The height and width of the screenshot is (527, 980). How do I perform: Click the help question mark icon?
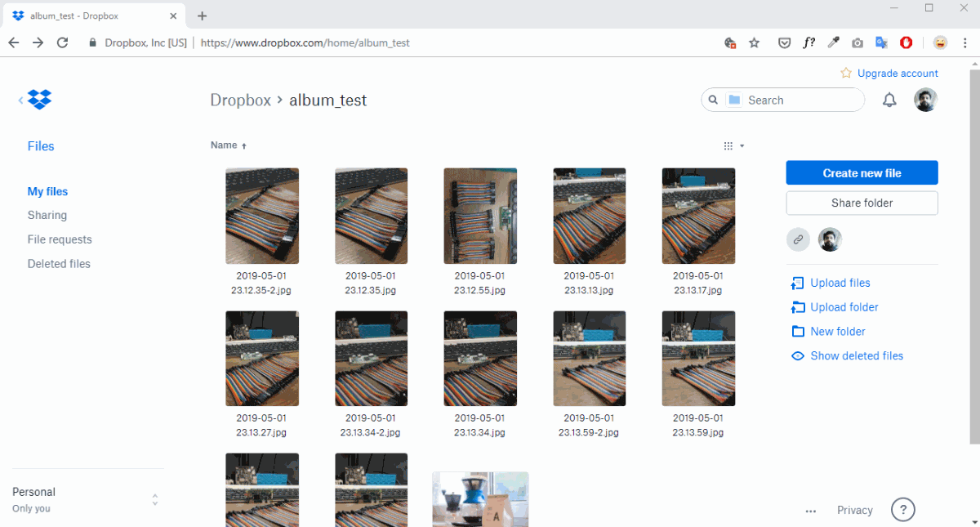coord(902,510)
